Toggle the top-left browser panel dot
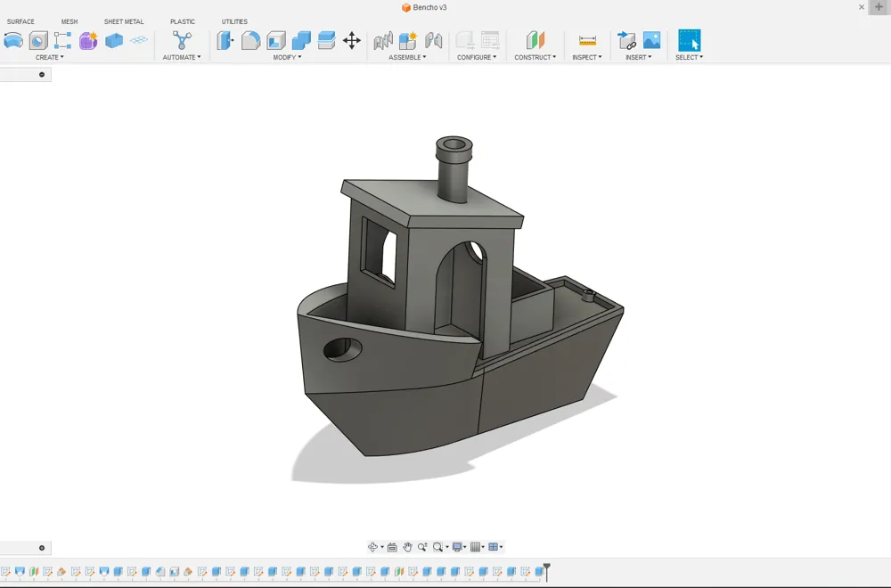891x588 pixels. (x=42, y=75)
